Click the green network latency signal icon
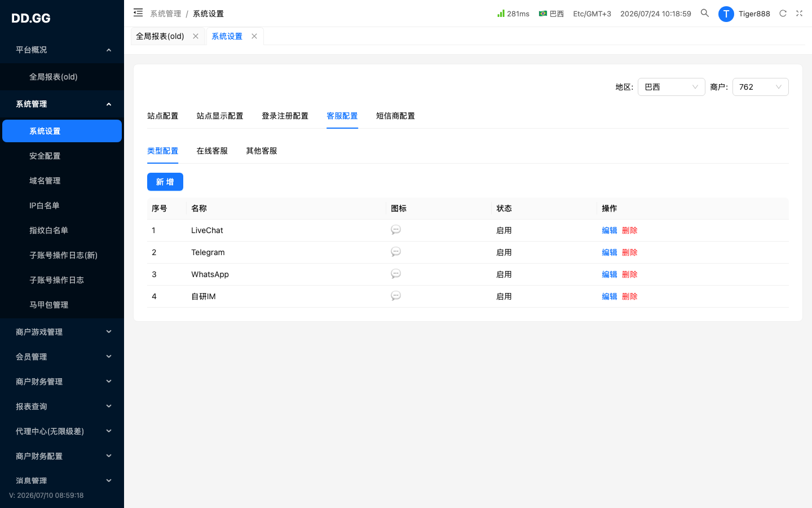 coord(501,13)
